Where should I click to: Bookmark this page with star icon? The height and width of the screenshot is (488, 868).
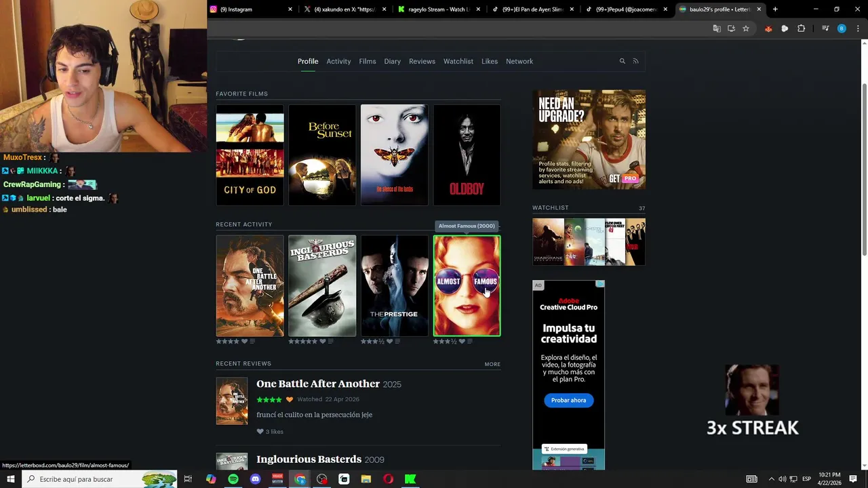click(746, 28)
